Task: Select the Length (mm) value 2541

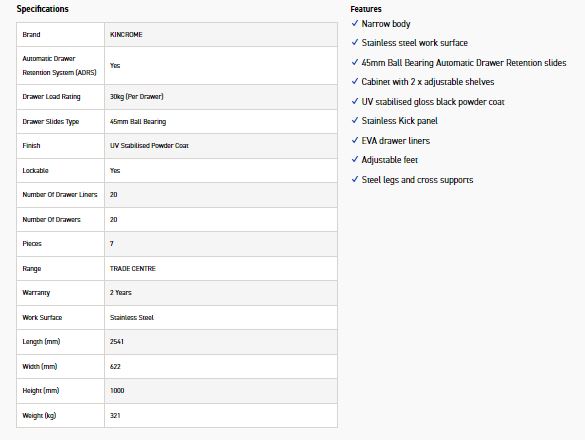Action: click(x=117, y=341)
